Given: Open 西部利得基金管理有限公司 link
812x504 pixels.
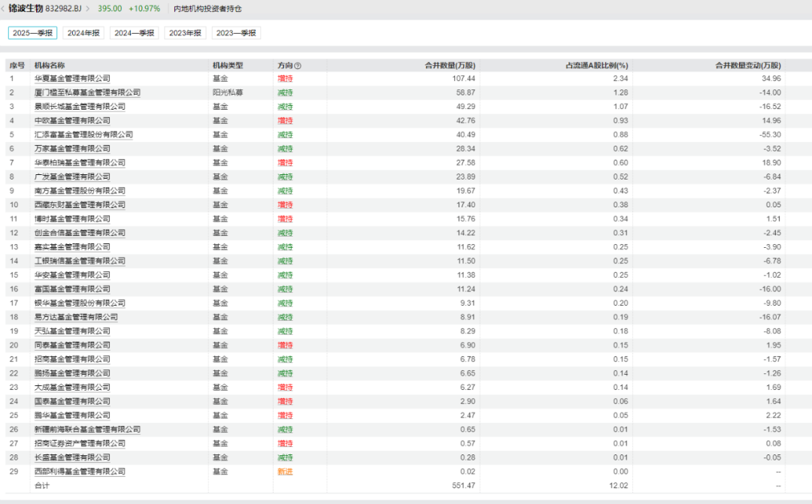Looking at the screenshot, I should click(80, 472).
